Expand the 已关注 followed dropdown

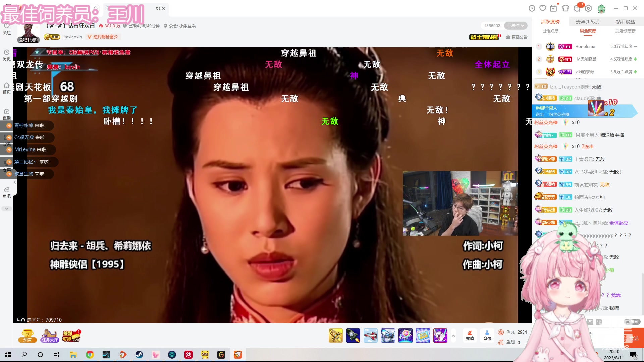coord(516,25)
